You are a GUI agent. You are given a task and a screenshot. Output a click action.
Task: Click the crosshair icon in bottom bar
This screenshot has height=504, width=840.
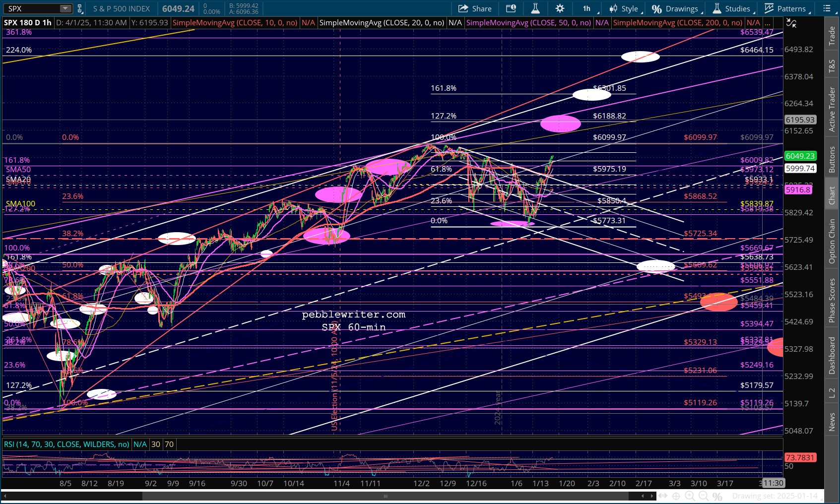click(x=676, y=496)
